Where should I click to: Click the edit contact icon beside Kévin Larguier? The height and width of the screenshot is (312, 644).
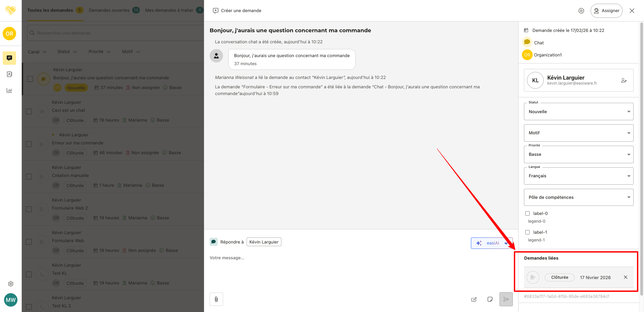click(x=624, y=81)
